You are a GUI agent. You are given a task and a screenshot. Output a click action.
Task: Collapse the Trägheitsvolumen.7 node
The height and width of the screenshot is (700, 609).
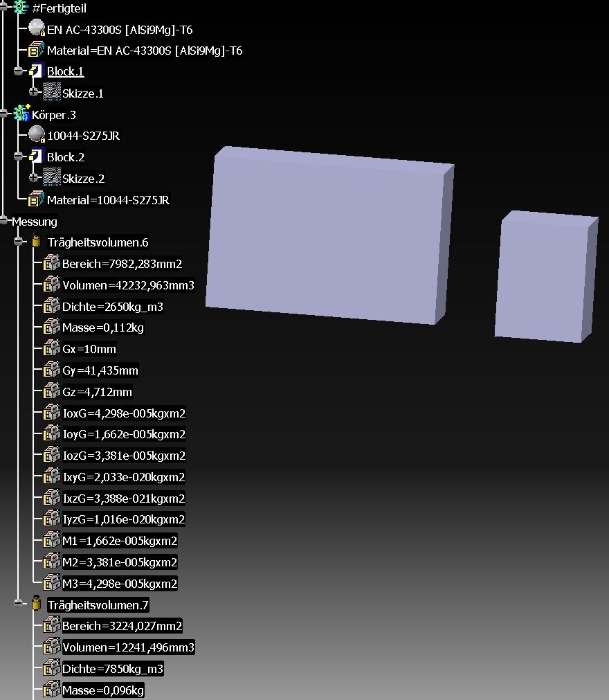pos(19,604)
